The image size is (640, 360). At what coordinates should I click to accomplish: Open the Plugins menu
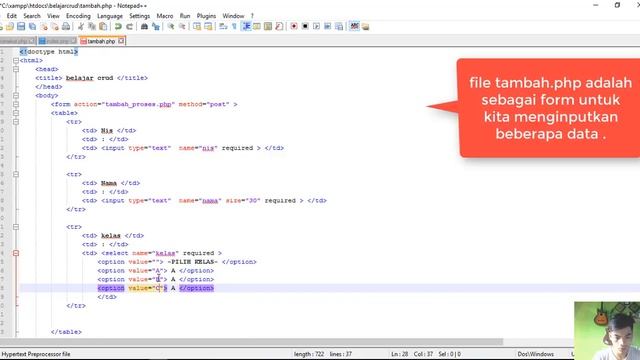click(x=206, y=16)
